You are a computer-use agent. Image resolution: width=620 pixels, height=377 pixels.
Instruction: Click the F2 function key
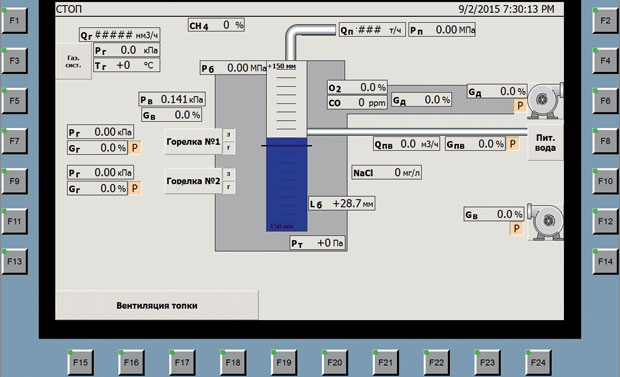tap(605, 21)
